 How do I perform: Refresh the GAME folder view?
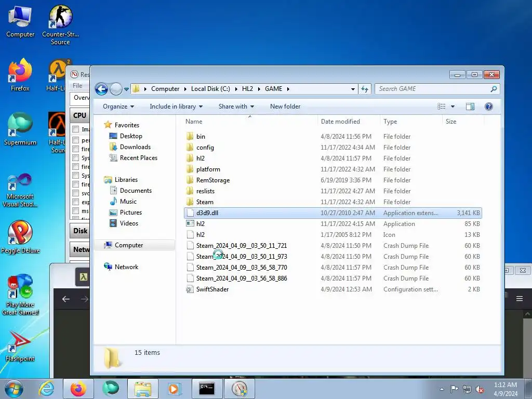coord(365,89)
